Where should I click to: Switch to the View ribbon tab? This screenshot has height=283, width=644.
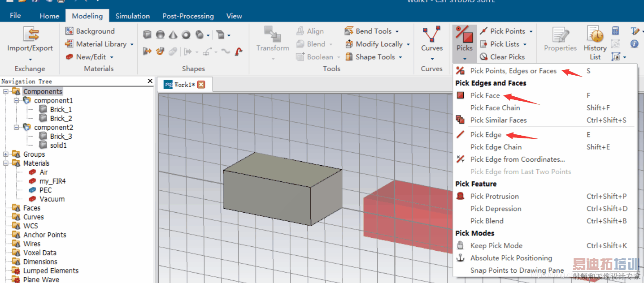coord(234,16)
